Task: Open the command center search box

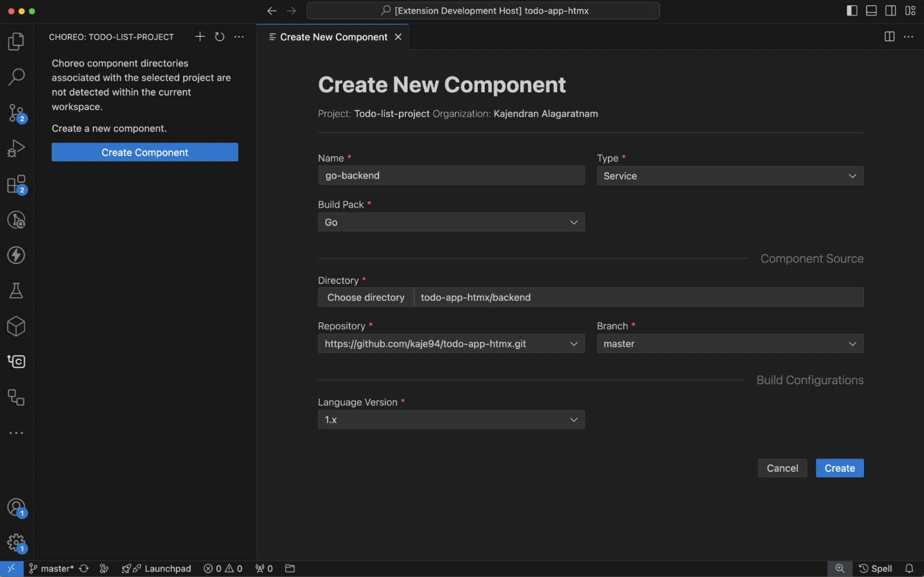Action: (483, 11)
